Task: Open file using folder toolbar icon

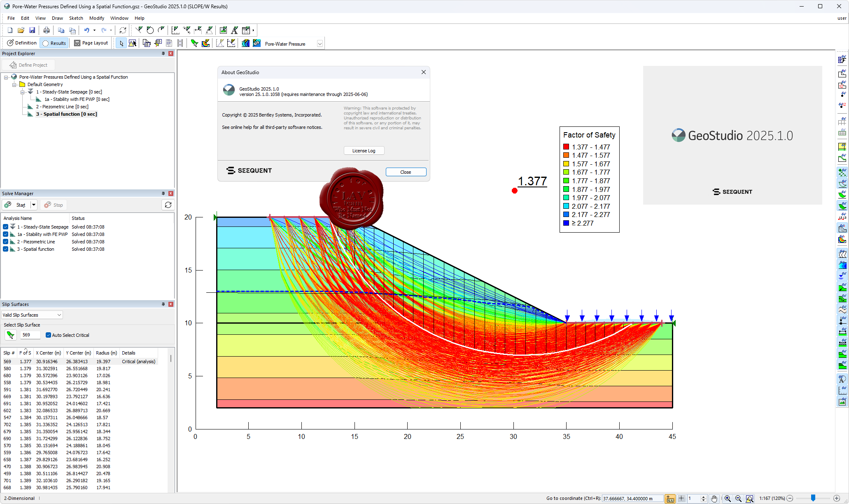Action: click(21, 30)
